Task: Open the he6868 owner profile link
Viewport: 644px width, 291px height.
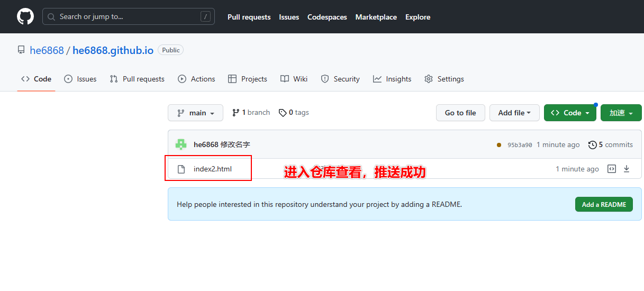Action: [47, 50]
